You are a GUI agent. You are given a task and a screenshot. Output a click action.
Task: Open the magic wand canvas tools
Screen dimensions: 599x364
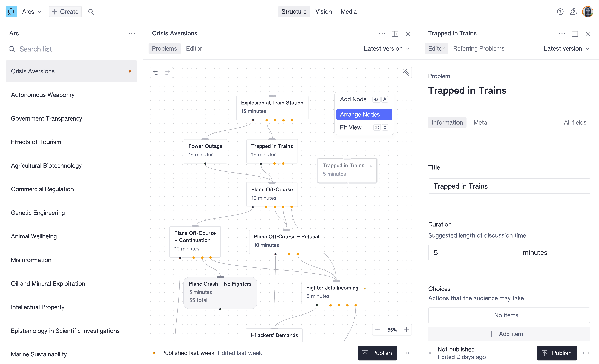(406, 72)
